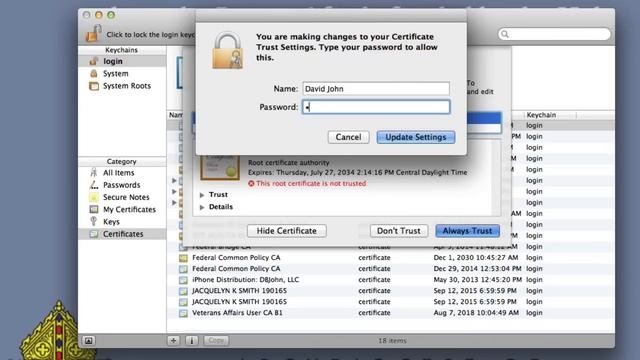Click the Name field containing David John

(x=376, y=89)
